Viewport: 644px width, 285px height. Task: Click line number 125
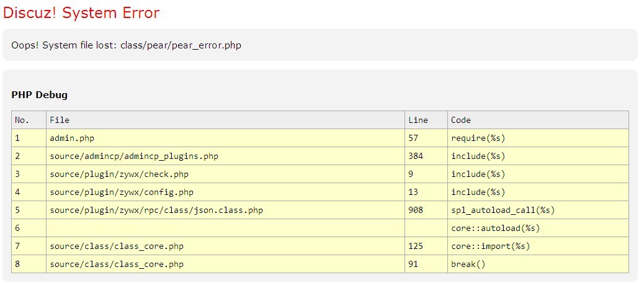pyautogui.click(x=426, y=247)
